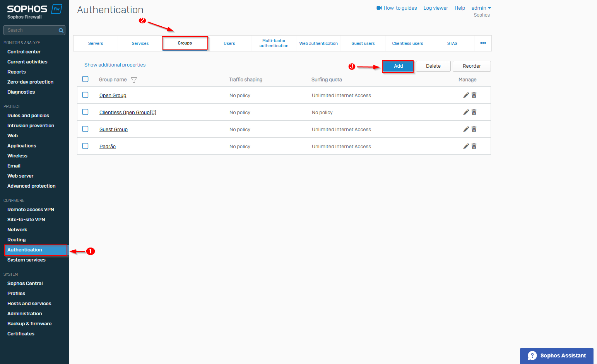
Task: Open the admin user dropdown
Action: pos(481,8)
